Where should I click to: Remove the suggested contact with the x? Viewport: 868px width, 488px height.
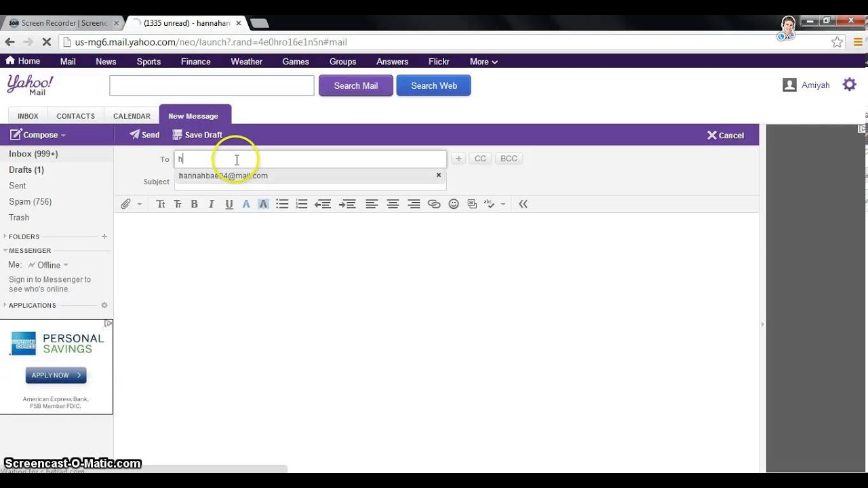coord(439,175)
